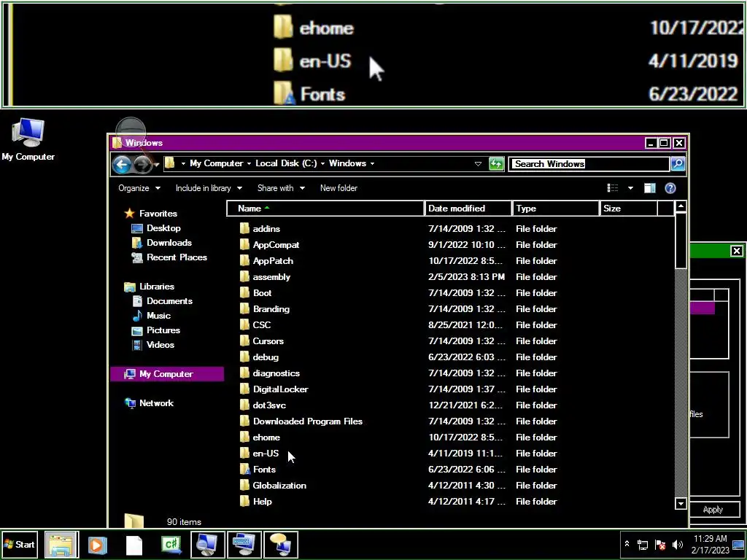Expand the dropdown arrow after Windows breadcrumb
Image resolution: width=747 pixels, height=560 pixels.
(x=372, y=164)
